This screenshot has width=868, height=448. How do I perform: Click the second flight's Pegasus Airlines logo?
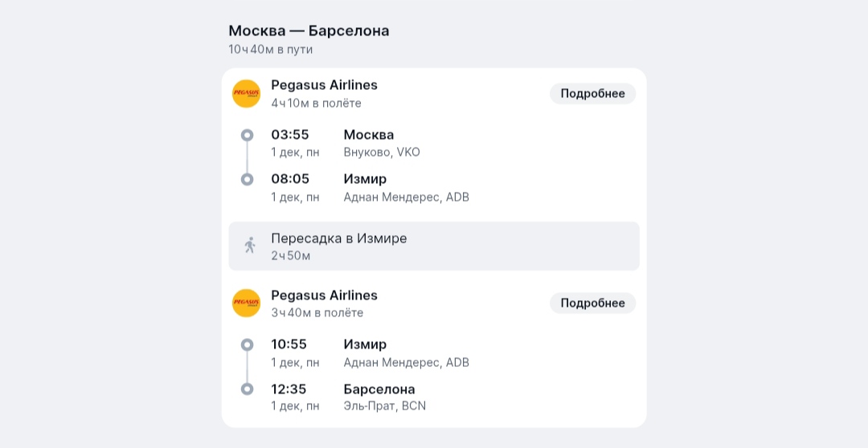tap(246, 303)
